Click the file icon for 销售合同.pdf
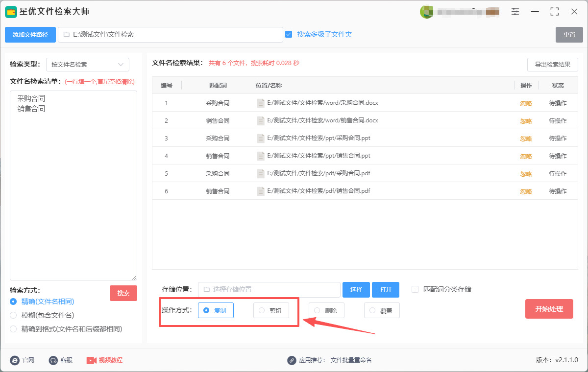The width and height of the screenshot is (588, 372). click(261, 191)
